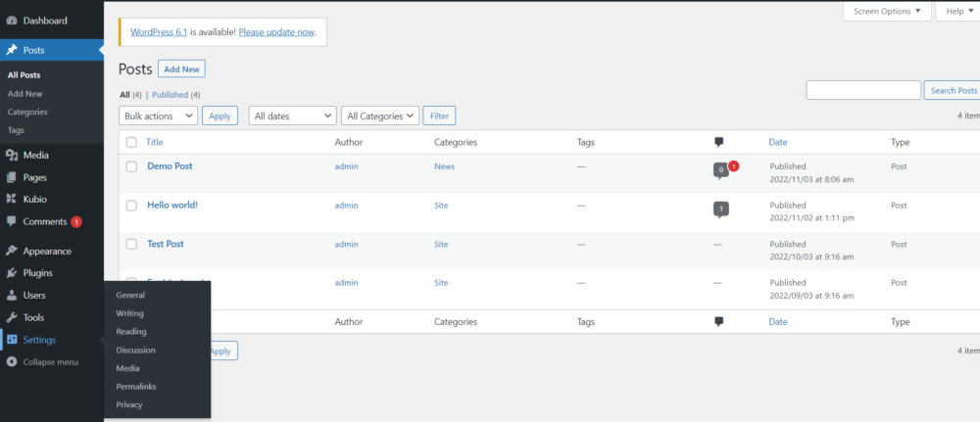980x422 pixels.
Task: Click the Tools wrench icon
Action: click(11, 318)
